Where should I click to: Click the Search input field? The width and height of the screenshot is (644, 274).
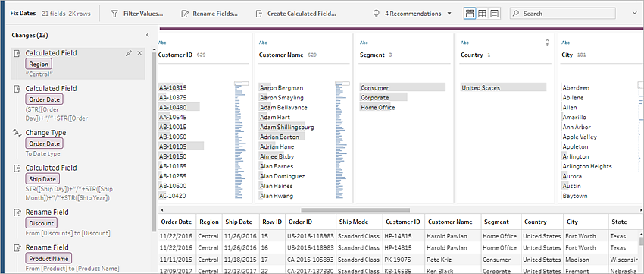pyautogui.click(x=563, y=14)
